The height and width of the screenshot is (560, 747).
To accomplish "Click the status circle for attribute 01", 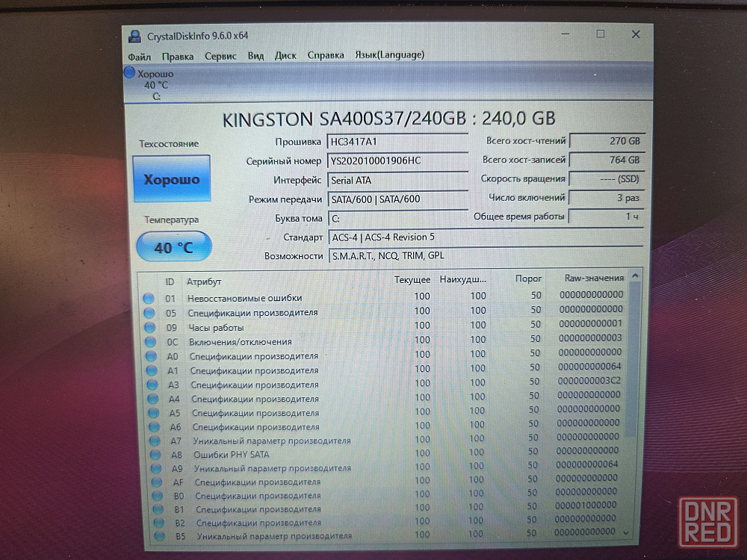I will click(x=149, y=299).
